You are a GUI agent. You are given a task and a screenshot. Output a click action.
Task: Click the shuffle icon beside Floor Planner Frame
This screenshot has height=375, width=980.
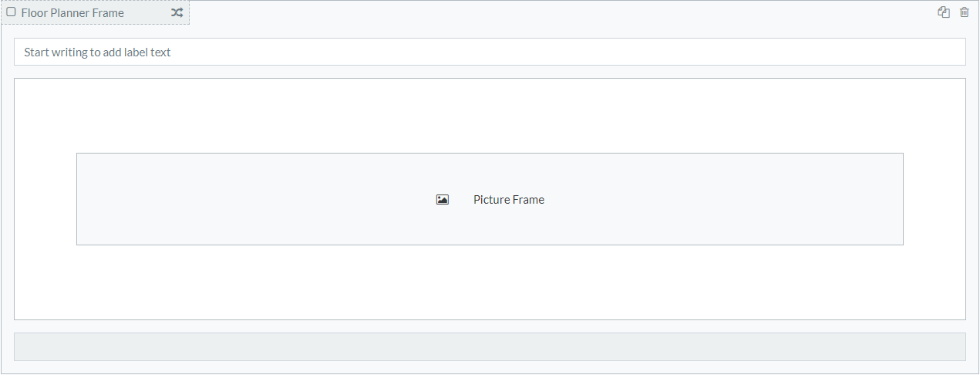tap(177, 12)
